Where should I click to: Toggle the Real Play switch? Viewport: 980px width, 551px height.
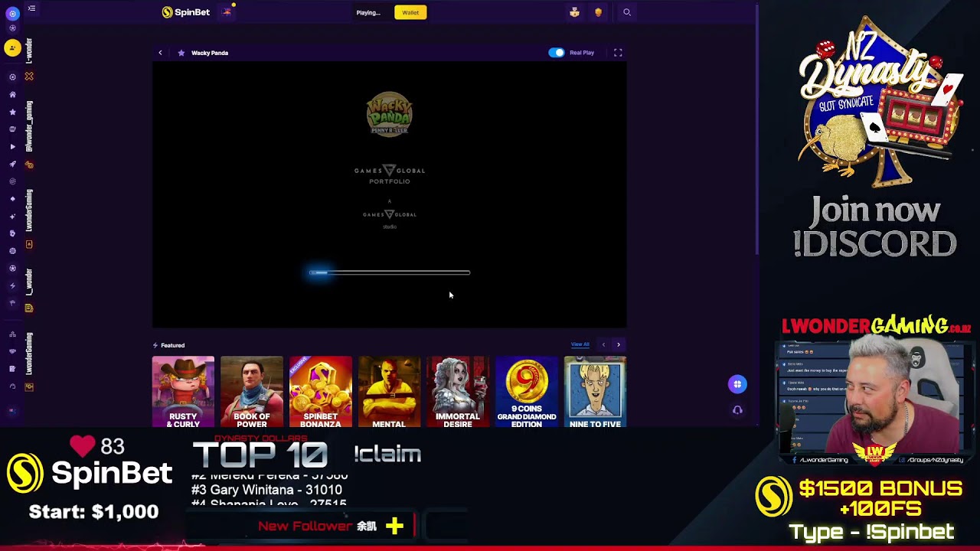pyautogui.click(x=557, y=53)
